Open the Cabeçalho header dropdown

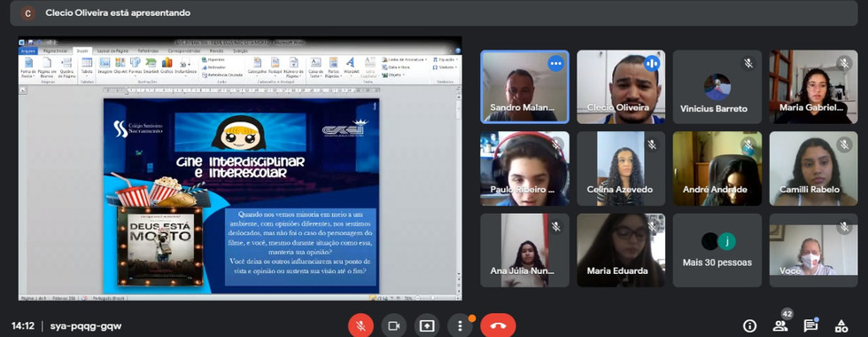tap(257, 66)
